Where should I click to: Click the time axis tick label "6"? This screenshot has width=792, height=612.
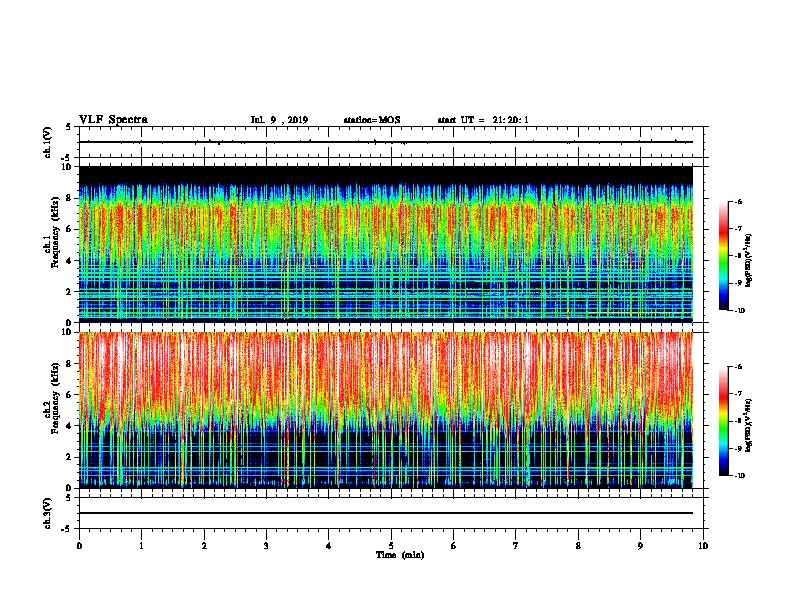click(x=454, y=545)
